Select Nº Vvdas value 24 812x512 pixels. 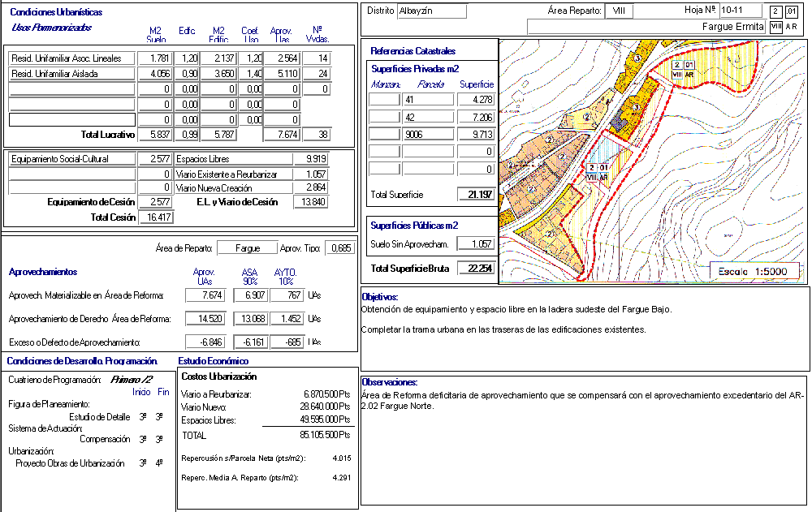point(317,74)
